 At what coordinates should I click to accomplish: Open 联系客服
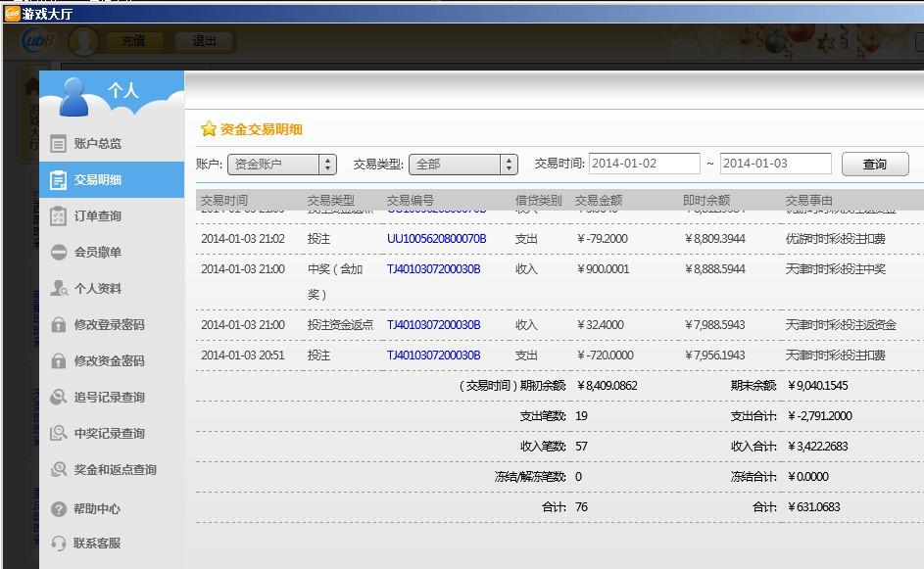tap(97, 544)
